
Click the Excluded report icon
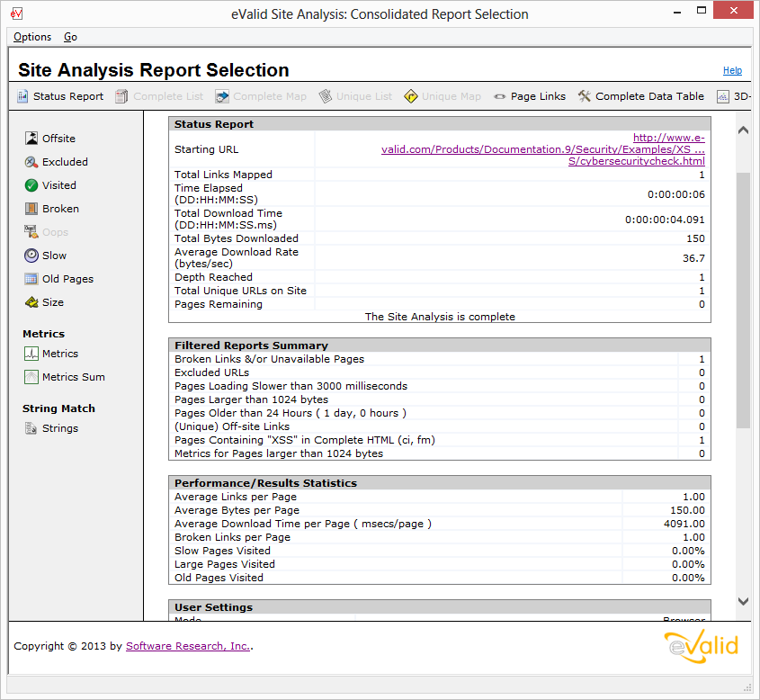(x=31, y=162)
